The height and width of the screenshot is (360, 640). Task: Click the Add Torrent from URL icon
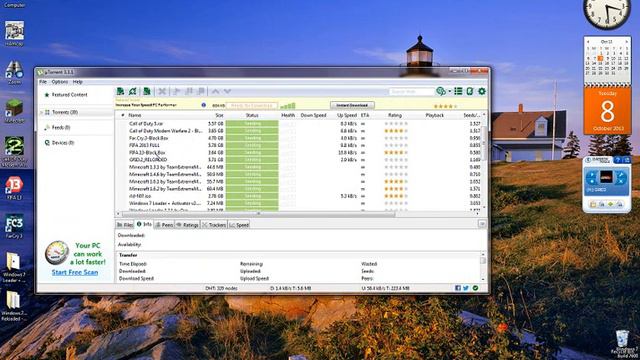(x=133, y=91)
